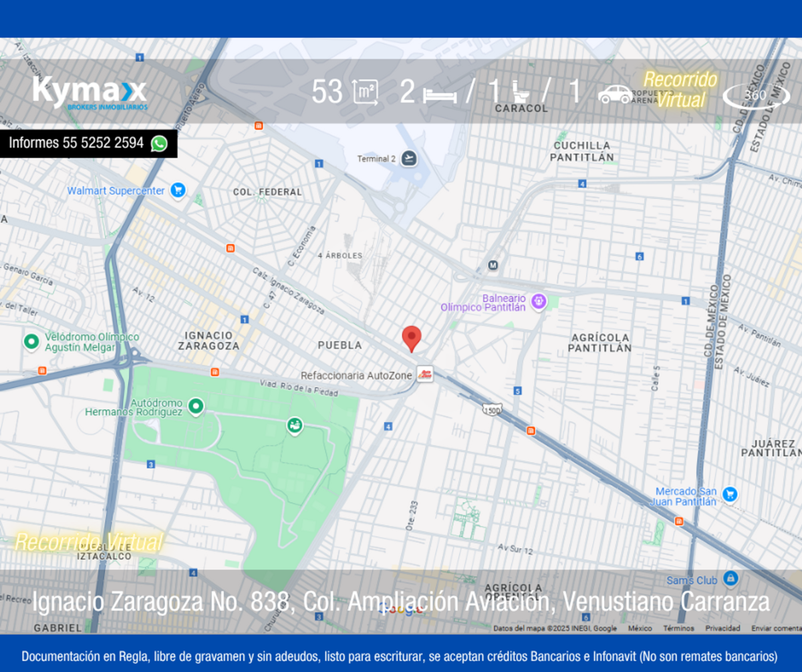802x672 pixels.
Task: Click the PUEBLA neighborhood label
Action: point(340,345)
